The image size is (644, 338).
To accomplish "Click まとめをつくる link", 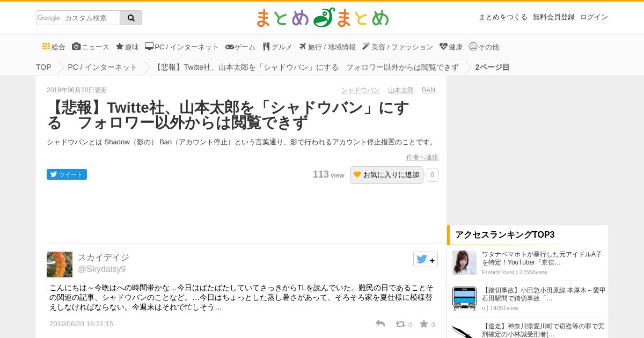I will tap(503, 17).
